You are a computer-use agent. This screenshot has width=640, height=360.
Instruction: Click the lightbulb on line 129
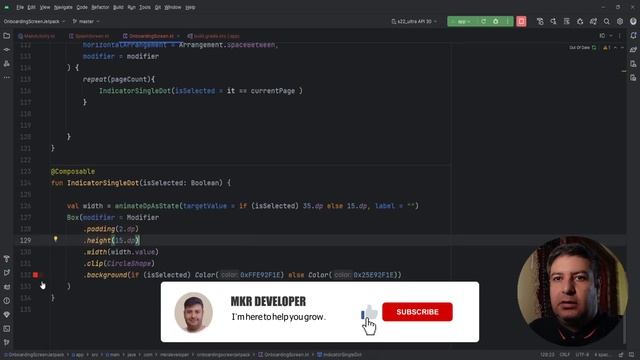tap(56, 239)
